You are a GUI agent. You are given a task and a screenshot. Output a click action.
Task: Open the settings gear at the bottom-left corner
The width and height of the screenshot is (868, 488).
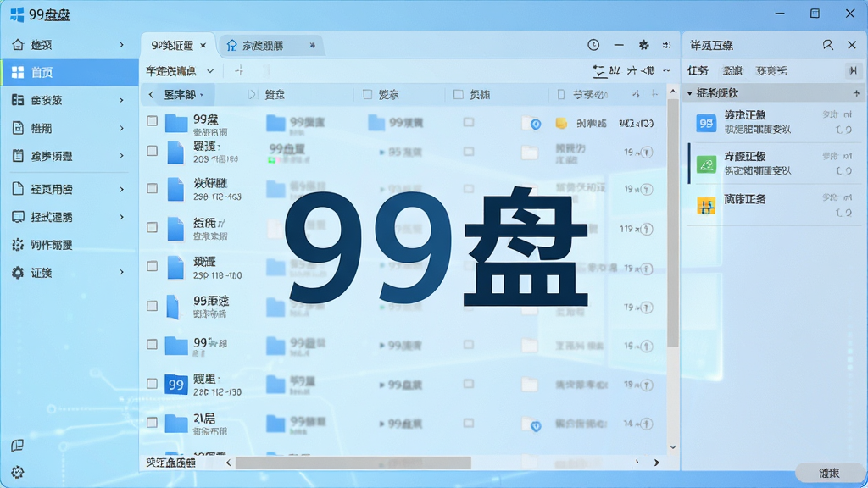(x=17, y=472)
